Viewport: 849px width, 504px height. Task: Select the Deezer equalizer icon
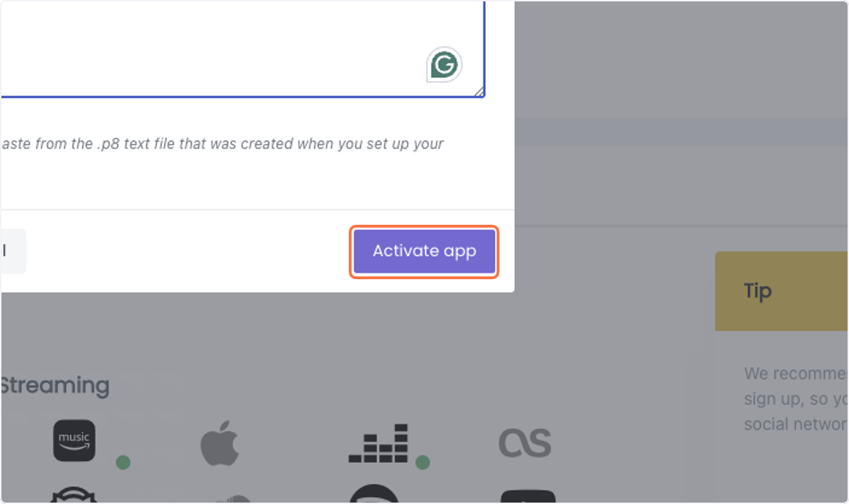[379, 443]
